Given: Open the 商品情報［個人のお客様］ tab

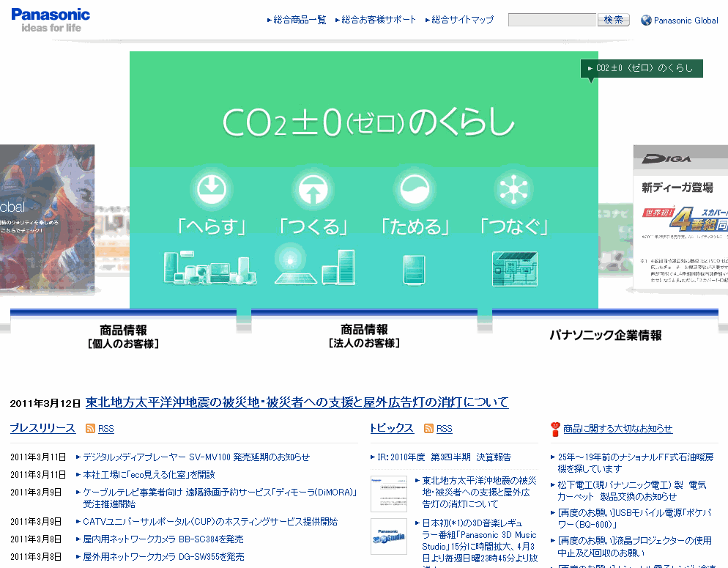Looking at the screenshot, I should tap(124, 336).
